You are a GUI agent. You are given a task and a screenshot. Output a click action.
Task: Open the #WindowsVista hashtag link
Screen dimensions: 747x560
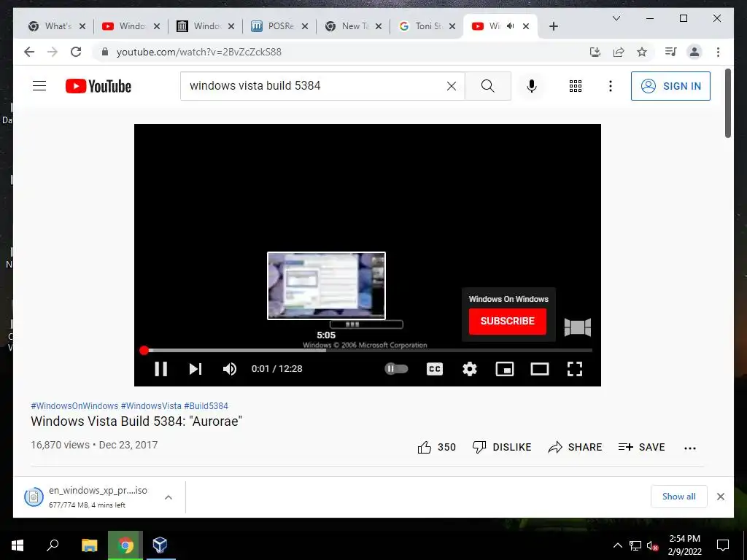151,405
